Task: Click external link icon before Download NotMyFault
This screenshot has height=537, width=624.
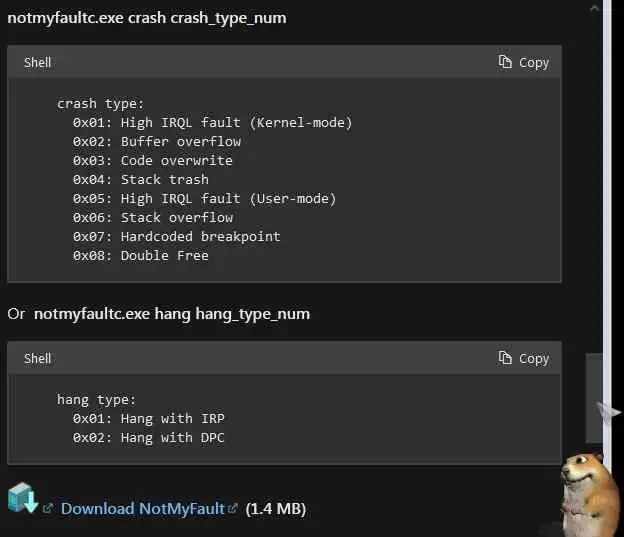Action: [48, 508]
